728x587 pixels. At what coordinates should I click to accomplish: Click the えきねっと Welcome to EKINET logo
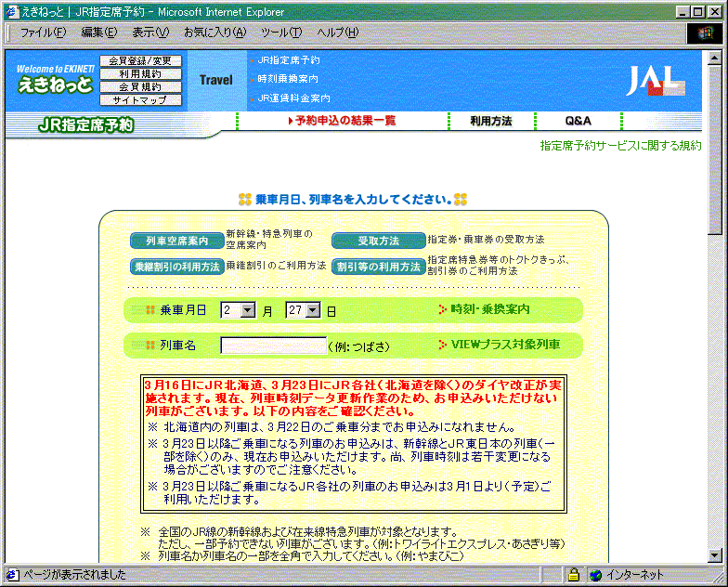pos(56,80)
